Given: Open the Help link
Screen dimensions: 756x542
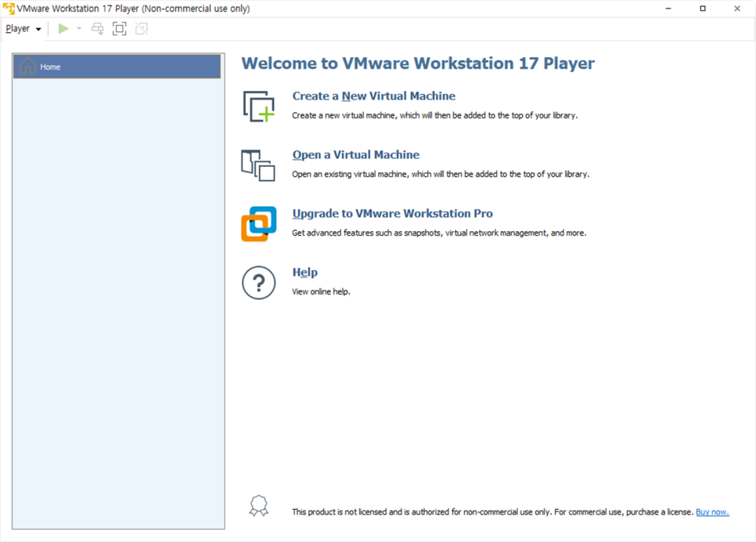Looking at the screenshot, I should 304,273.
